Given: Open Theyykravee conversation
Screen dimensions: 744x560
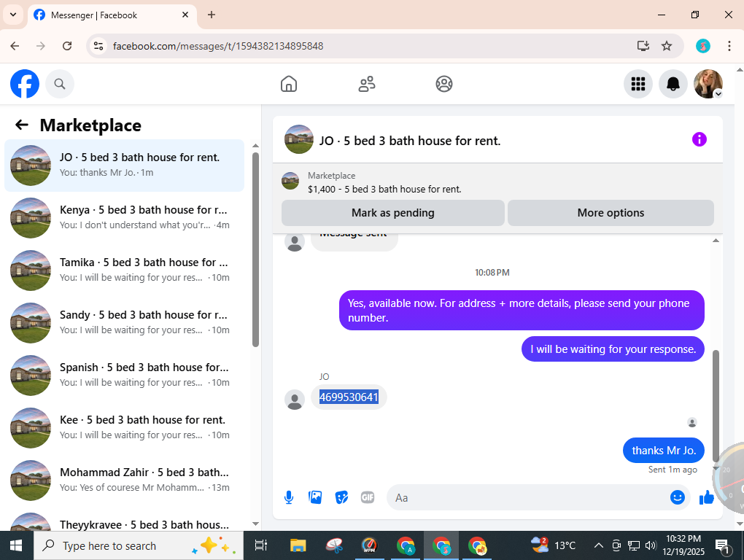Looking at the screenshot, I should 124,521.
